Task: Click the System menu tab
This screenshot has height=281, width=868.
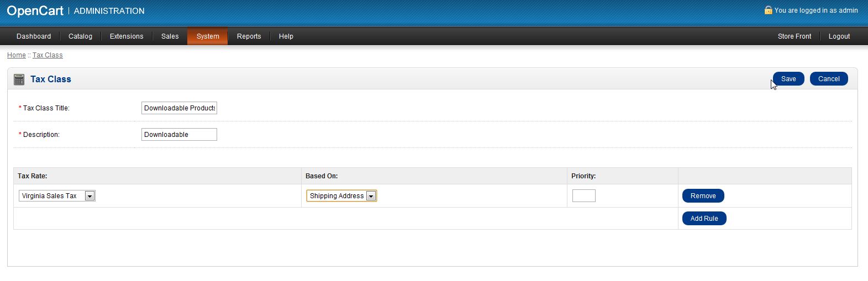Action: click(208, 36)
